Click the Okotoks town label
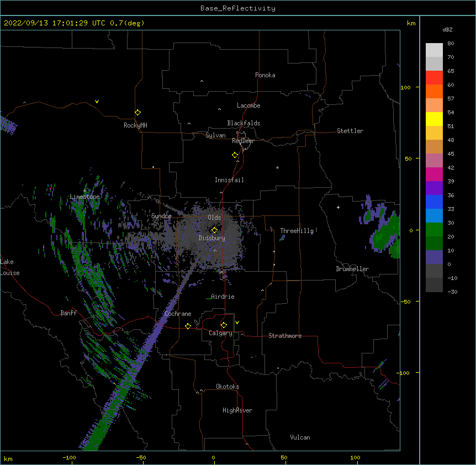Viewport: 476px width, 465px height. click(228, 387)
